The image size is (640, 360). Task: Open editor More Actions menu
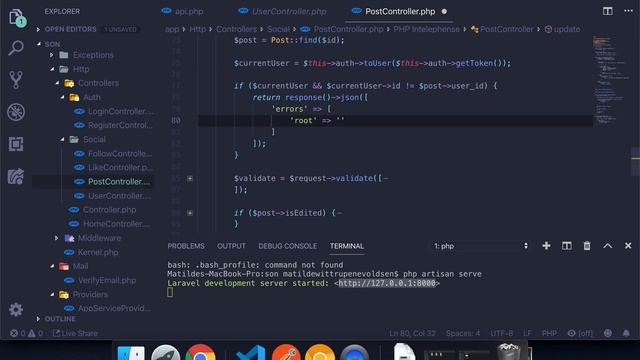coord(628,11)
